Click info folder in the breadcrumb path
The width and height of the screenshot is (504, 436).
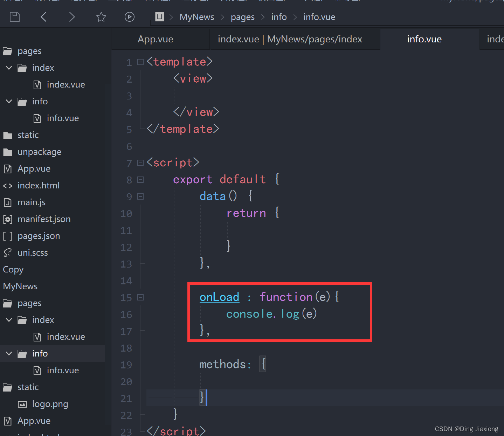click(x=279, y=17)
